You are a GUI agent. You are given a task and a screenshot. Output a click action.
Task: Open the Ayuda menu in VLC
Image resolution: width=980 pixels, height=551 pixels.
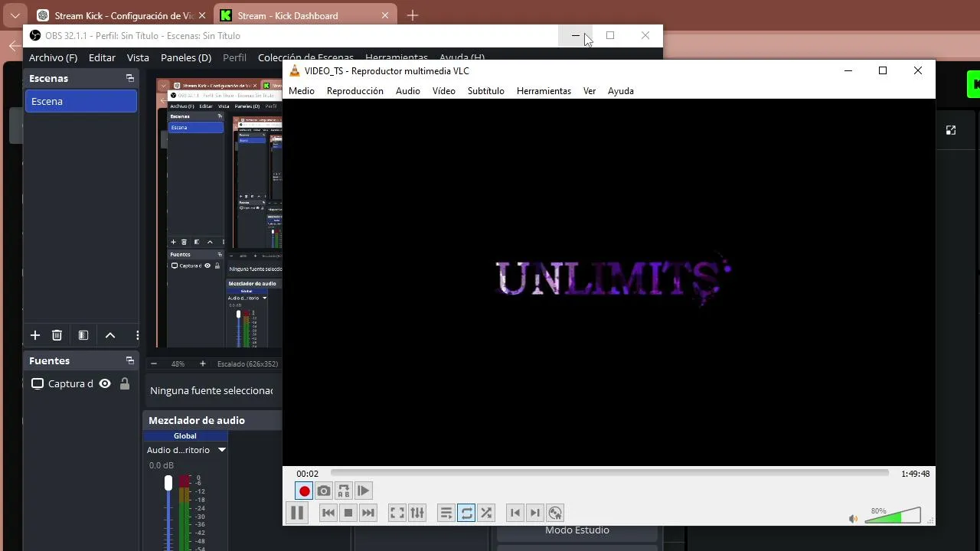point(621,91)
